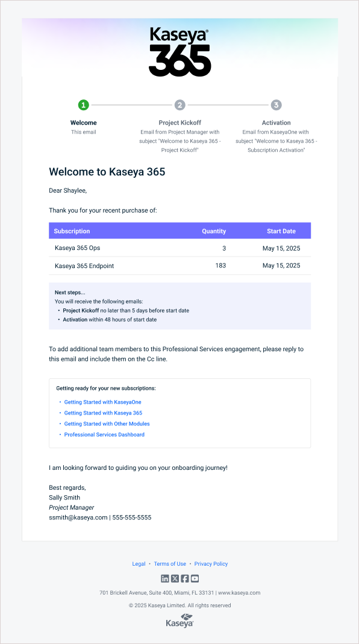Image resolution: width=359 pixels, height=644 pixels.
Task: Click the Start Date column header
Action: coord(281,231)
